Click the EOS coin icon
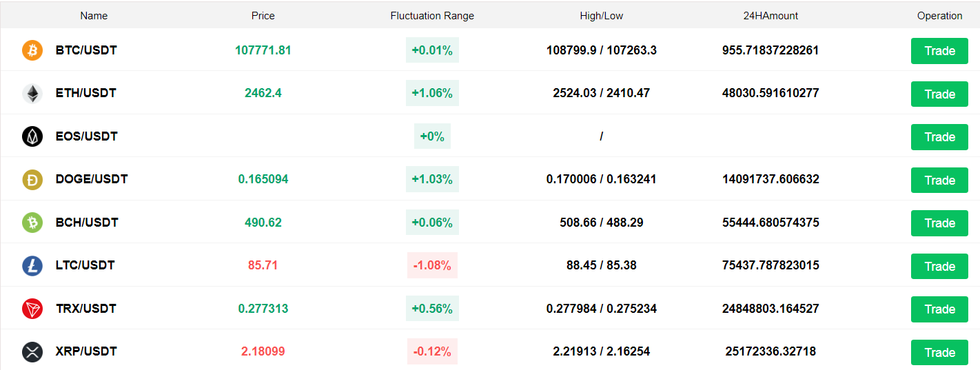The image size is (980, 370). (32, 136)
